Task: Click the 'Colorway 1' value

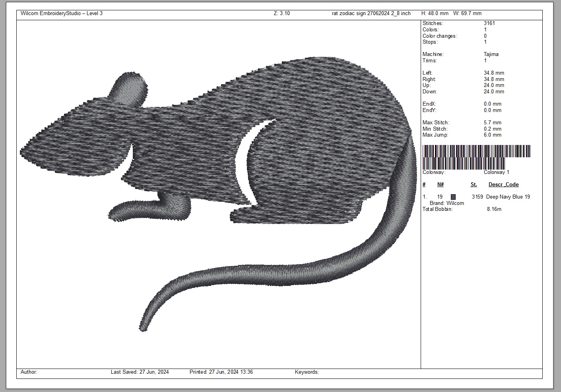Action: (496, 172)
